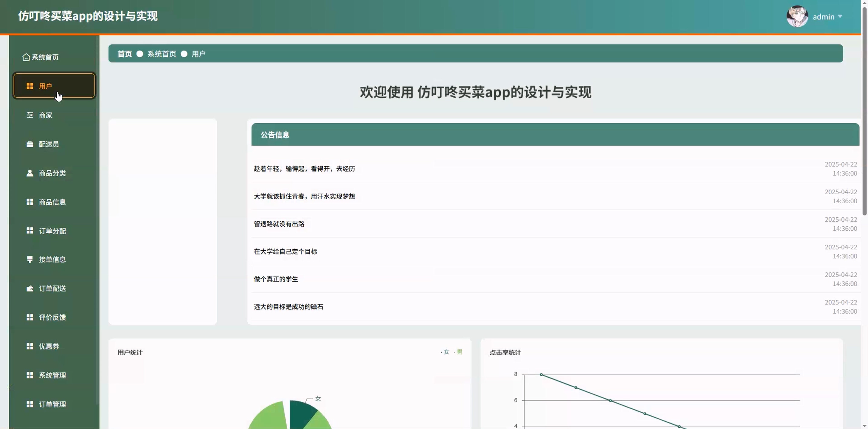Click the admin avatar picture
Screen dimensions: 868x429
(x=797, y=17)
